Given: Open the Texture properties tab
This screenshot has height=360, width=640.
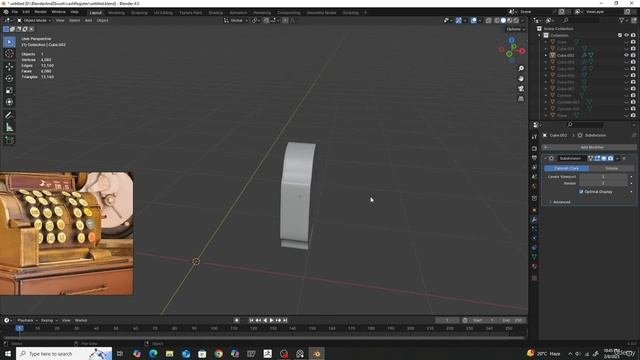Looking at the screenshot, I should pyautogui.click(x=534, y=278).
